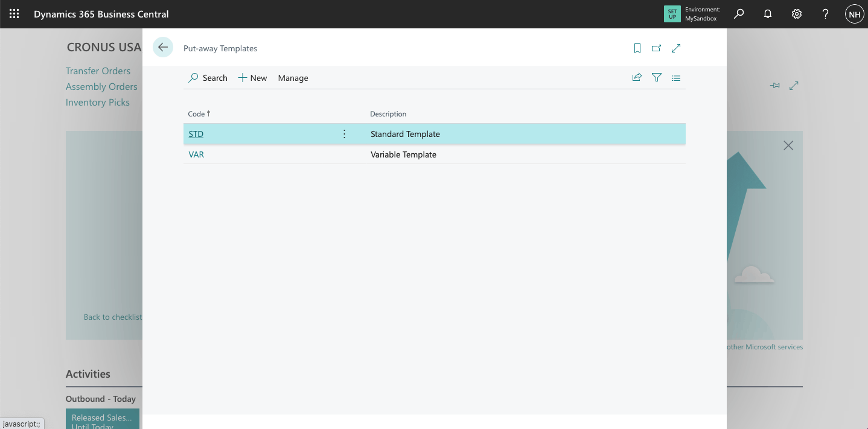The width and height of the screenshot is (868, 429).
Task: Open the Manage menu
Action: 293,78
